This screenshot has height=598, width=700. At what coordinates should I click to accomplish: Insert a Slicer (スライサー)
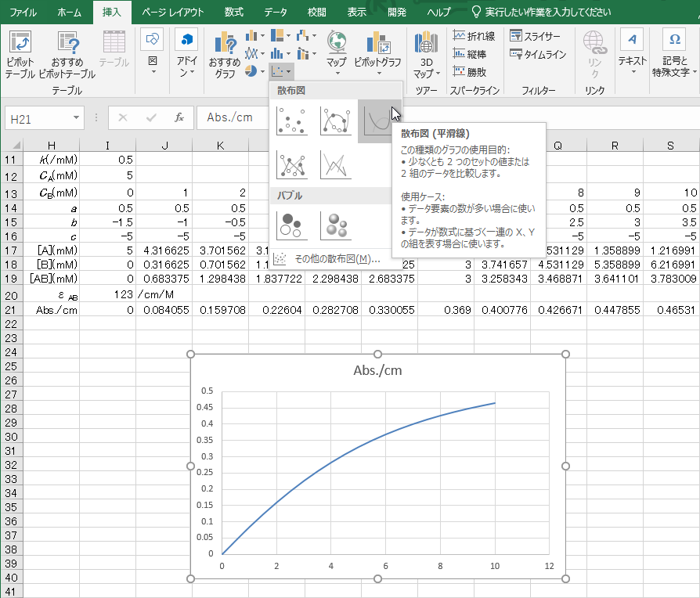point(535,36)
